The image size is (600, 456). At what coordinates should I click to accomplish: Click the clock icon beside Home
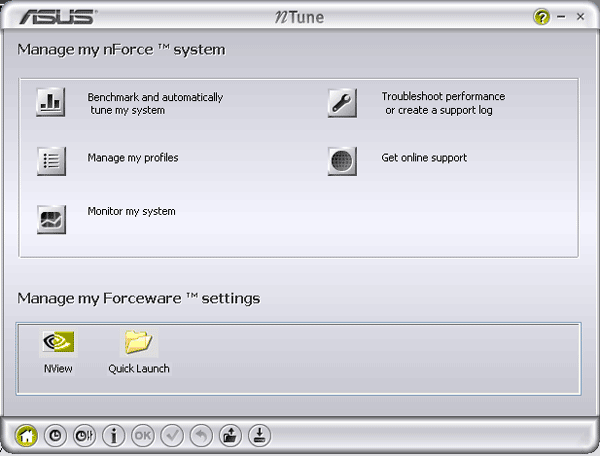click(55, 435)
